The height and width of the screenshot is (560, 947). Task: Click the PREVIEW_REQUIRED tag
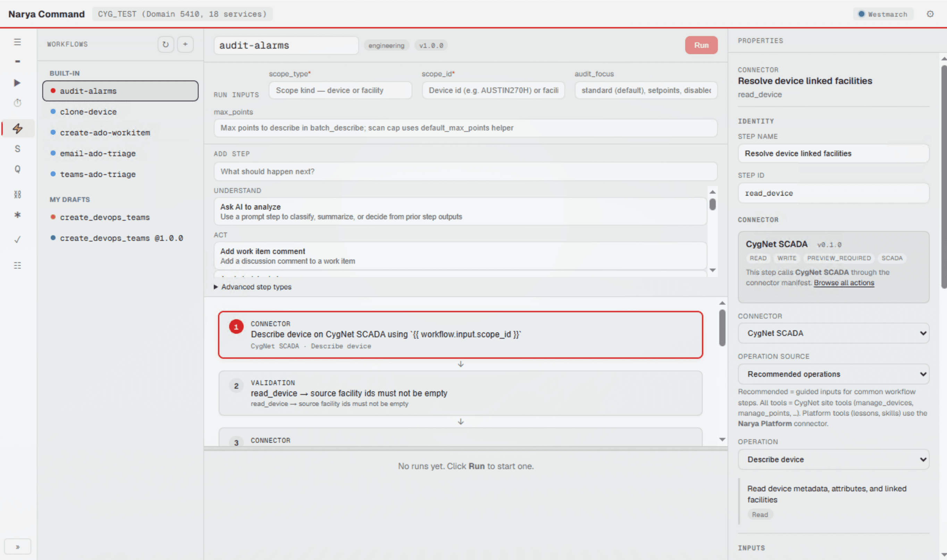pyautogui.click(x=839, y=258)
